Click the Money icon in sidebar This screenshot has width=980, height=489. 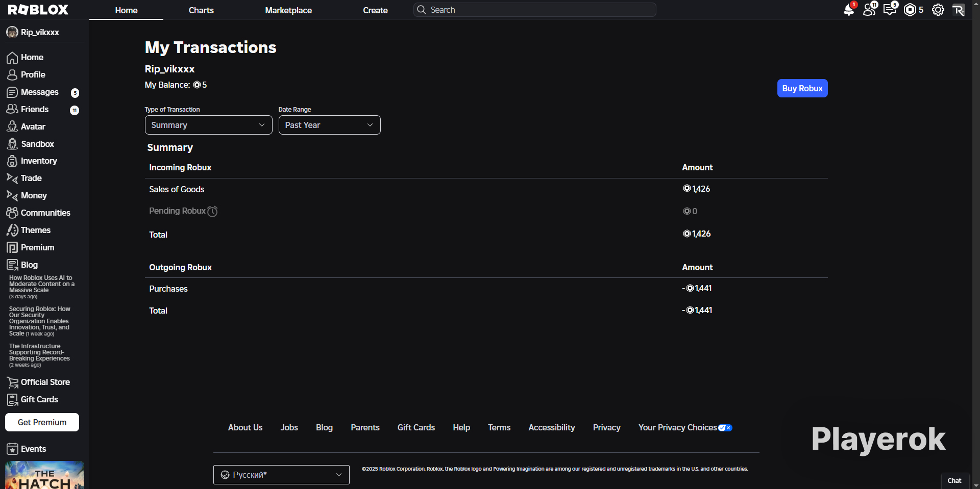pos(12,195)
